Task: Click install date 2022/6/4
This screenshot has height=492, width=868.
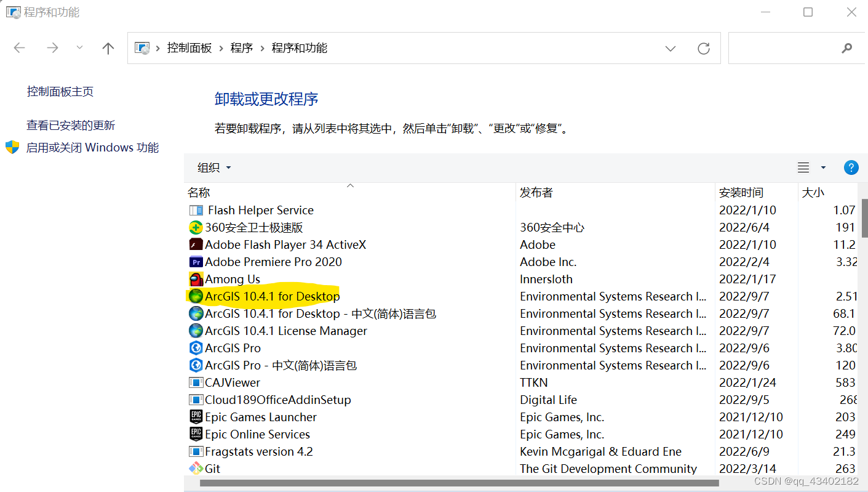Action: click(x=744, y=227)
